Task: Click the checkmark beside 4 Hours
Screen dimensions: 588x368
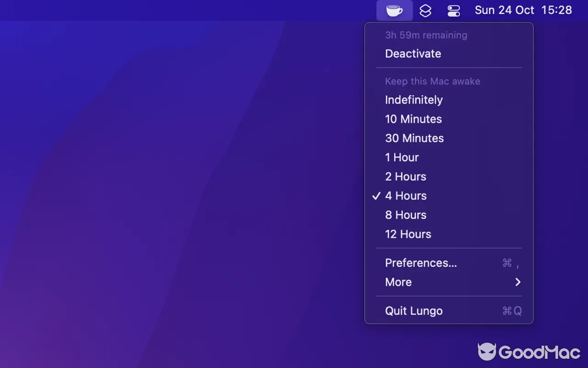Action: tap(376, 195)
